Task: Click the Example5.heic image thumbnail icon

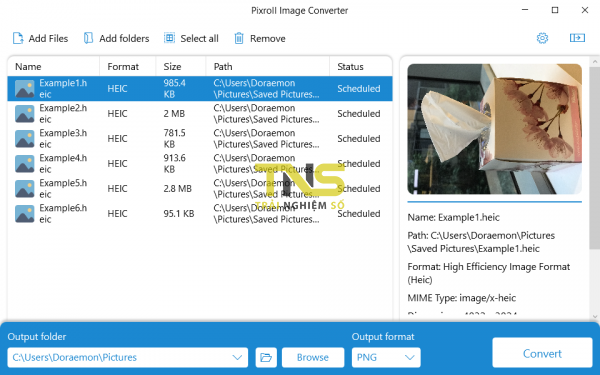Action: 25,189
